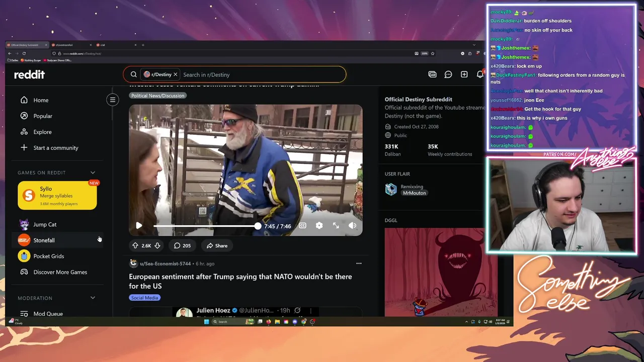Open Julien Hoez embedded tweet
The height and width of the screenshot is (362, 644).
point(246,312)
